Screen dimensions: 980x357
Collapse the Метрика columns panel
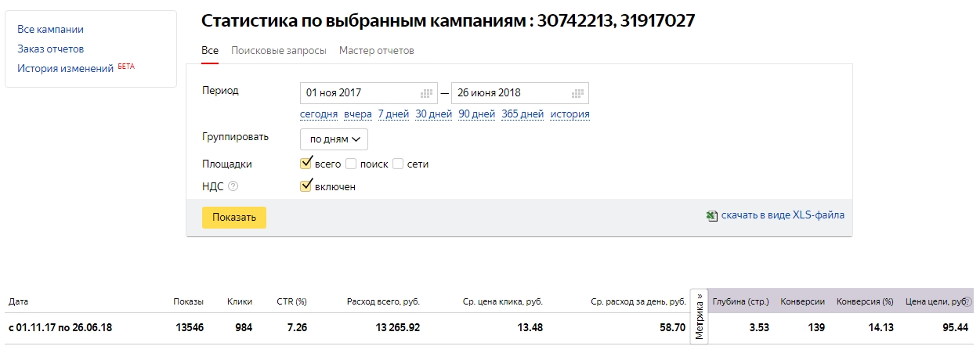click(x=700, y=315)
